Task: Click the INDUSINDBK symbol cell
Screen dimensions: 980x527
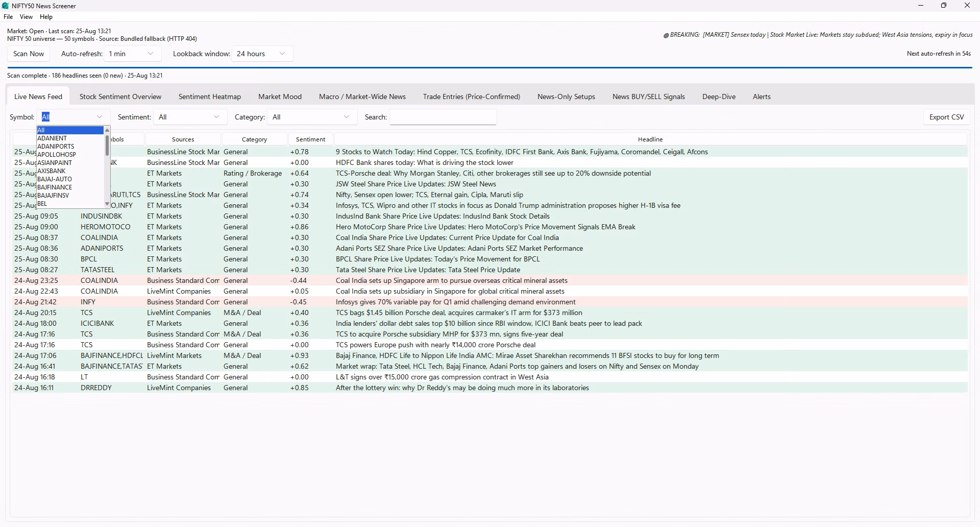Action: [101, 216]
